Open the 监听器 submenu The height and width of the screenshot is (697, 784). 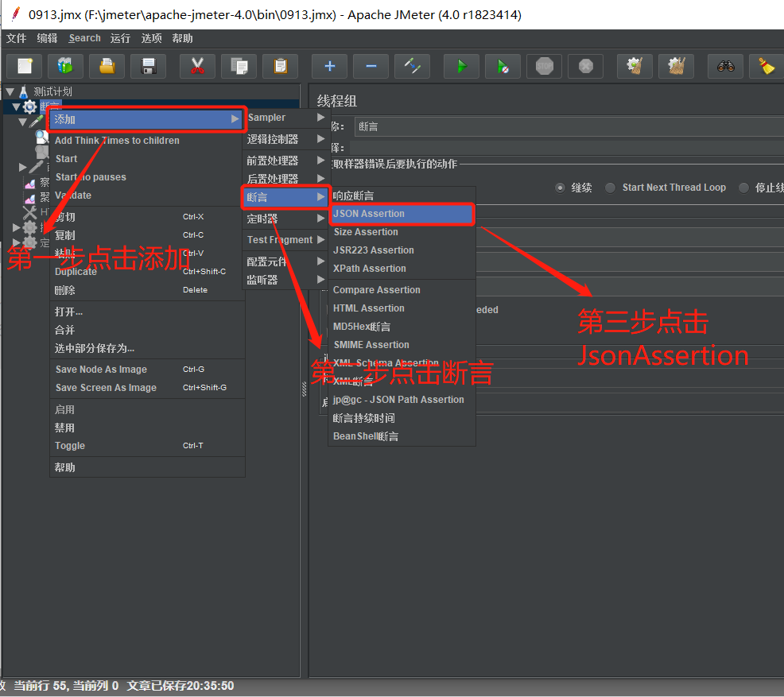285,279
